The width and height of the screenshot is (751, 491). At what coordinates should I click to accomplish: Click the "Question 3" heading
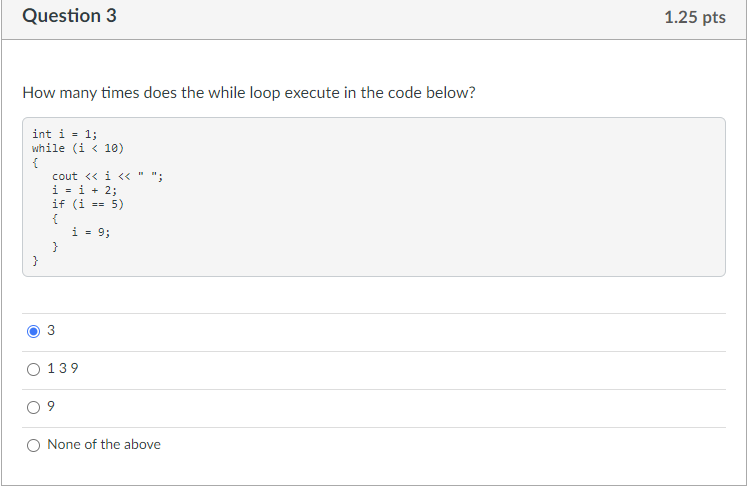click(x=69, y=16)
